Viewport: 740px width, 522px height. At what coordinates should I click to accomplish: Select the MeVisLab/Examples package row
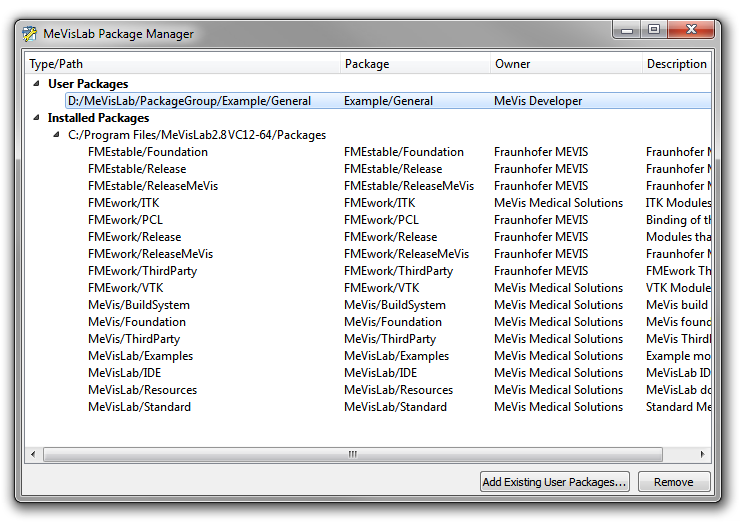pyautogui.click(x=140, y=356)
